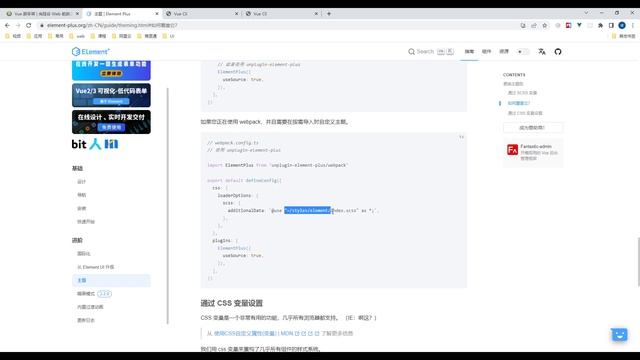Image resolution: width=640 pixels, height=360 pixels.
Task: Open the language translation menu icon
Action: 542,52
